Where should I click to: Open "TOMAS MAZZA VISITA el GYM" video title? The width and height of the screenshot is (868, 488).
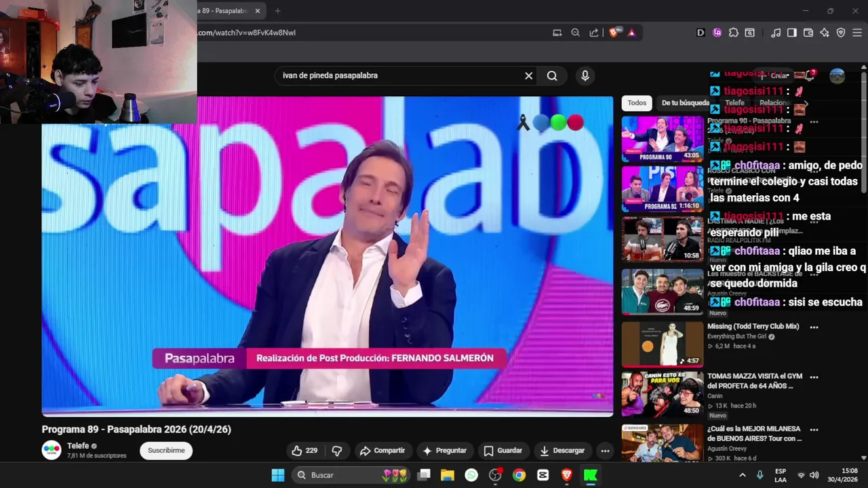(x=754, y=381)
